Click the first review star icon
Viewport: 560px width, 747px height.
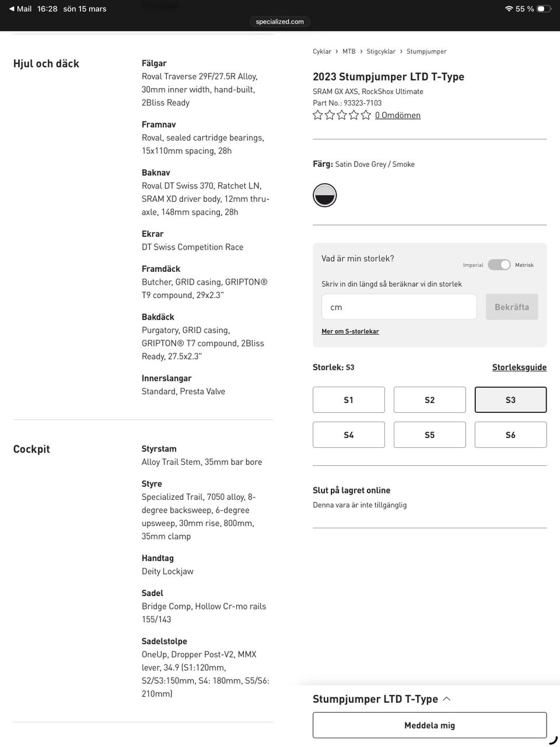click(318, 115)
